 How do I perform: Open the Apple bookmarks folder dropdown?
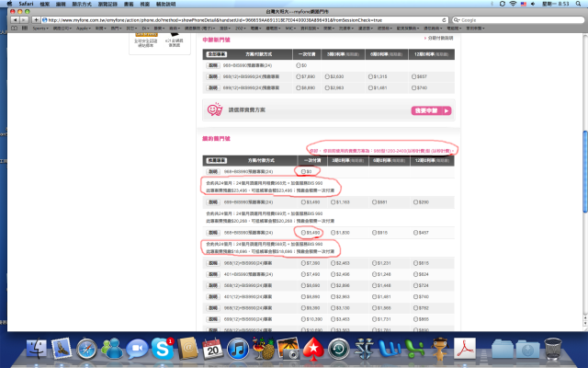(84, 29)
